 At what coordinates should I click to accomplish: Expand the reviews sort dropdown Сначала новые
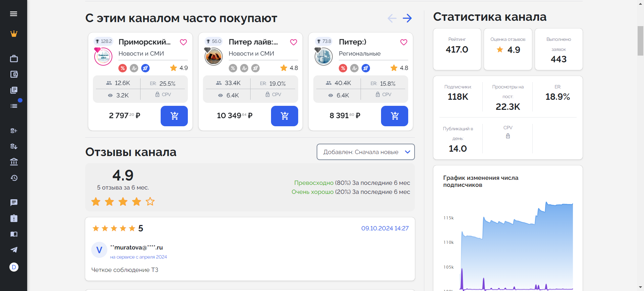tap(366, 152)
